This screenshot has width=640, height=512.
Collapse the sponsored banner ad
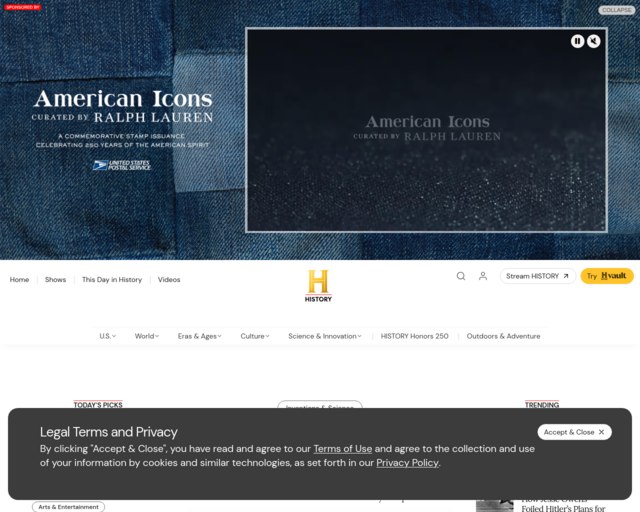pos(616,10)
